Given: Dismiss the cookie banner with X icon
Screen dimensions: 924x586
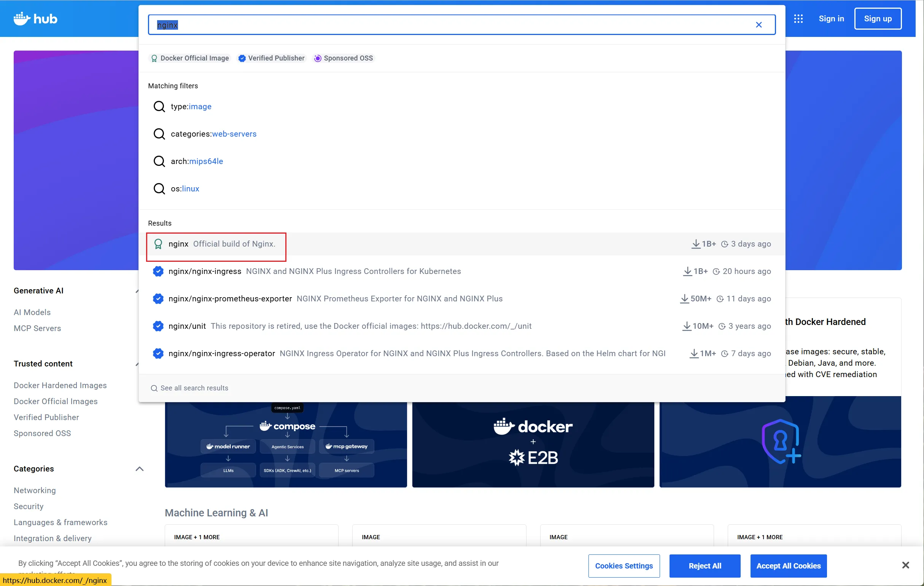Looking at the screenshot, I should tap(905, 565).
